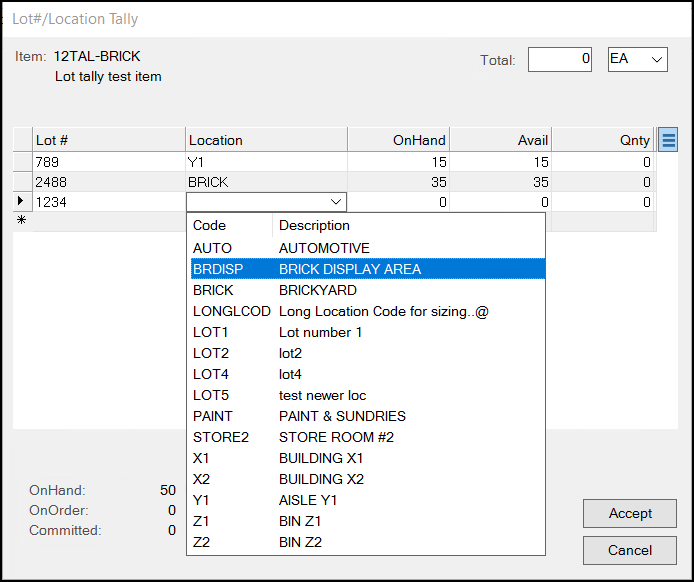
Task: Choose BRICK BRICKYARD from the location list
Action: (368, 290)
